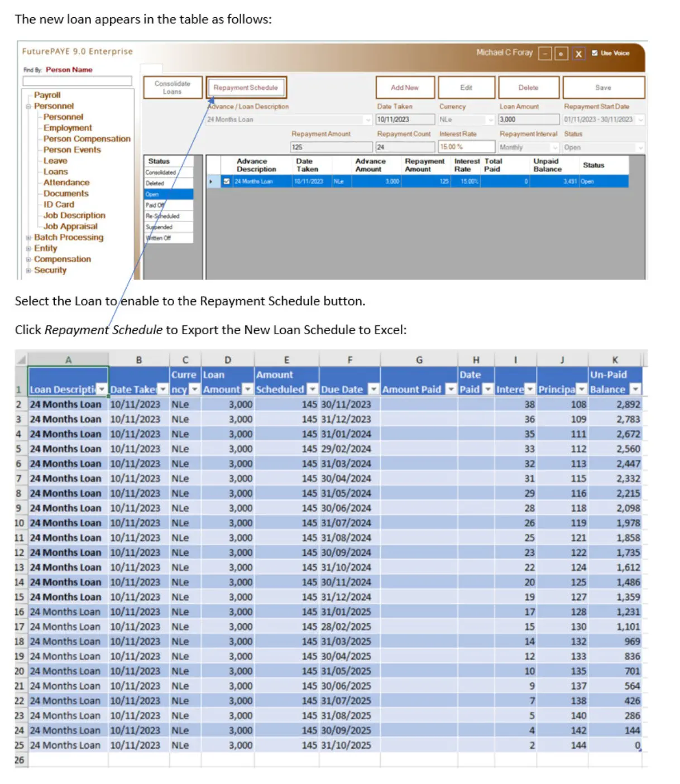The height and width of the screenshot is (784, 680).
Task: Click the Find By search field
Action: [78, 81]
